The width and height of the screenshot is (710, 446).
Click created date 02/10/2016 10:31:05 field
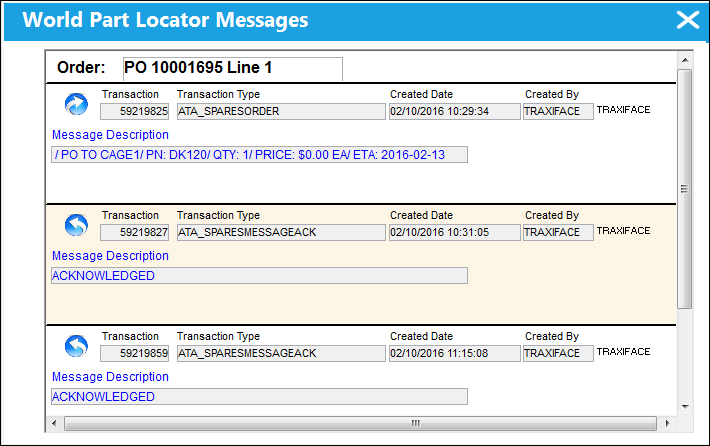[455, 232]
